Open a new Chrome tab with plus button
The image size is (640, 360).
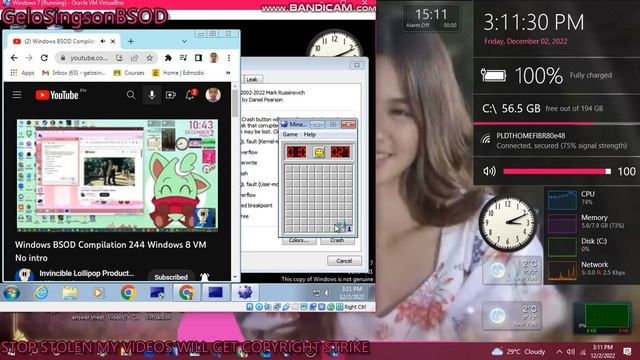coord(131,41)
